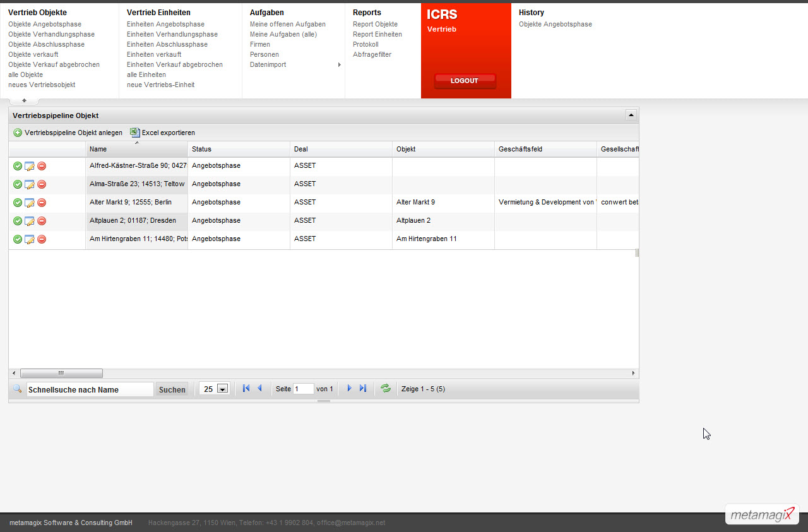Click Objekt column header
The image size is (808, 532).
click(x=444, y=150)
